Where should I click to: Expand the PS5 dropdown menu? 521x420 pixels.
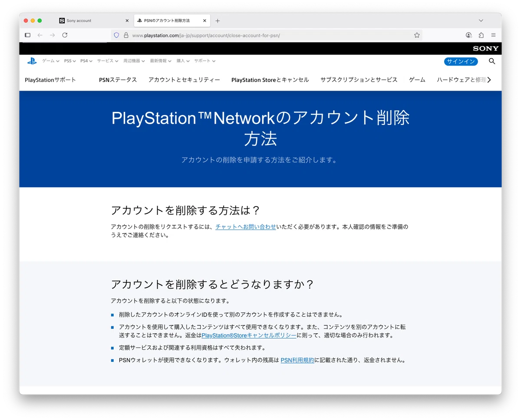[x=70, y=61]
